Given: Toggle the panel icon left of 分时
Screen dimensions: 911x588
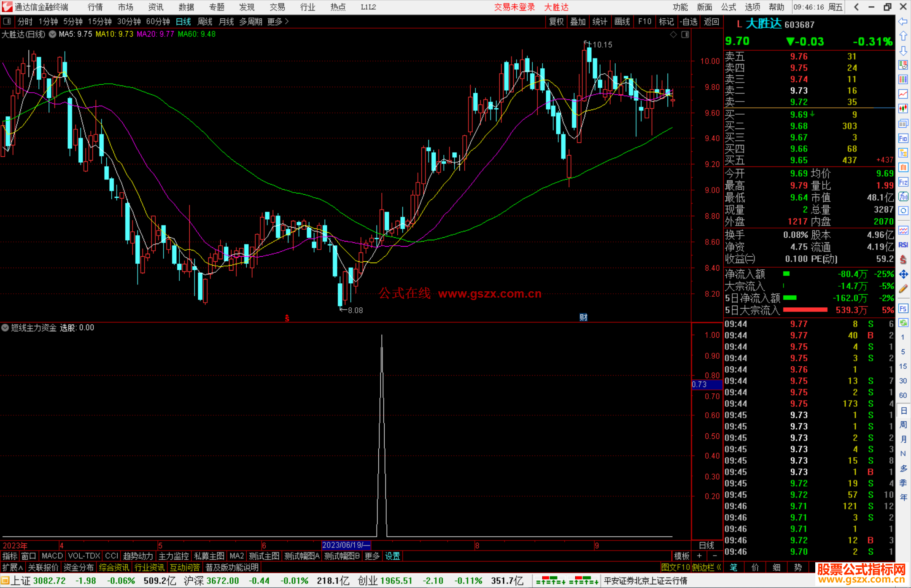Looking at the screenshot, I should 7,21.
